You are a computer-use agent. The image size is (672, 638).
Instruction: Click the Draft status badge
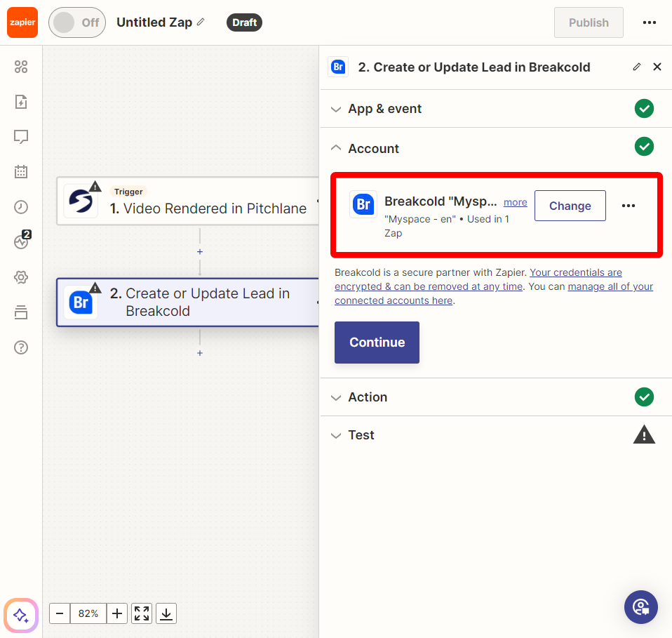[244, 22]
